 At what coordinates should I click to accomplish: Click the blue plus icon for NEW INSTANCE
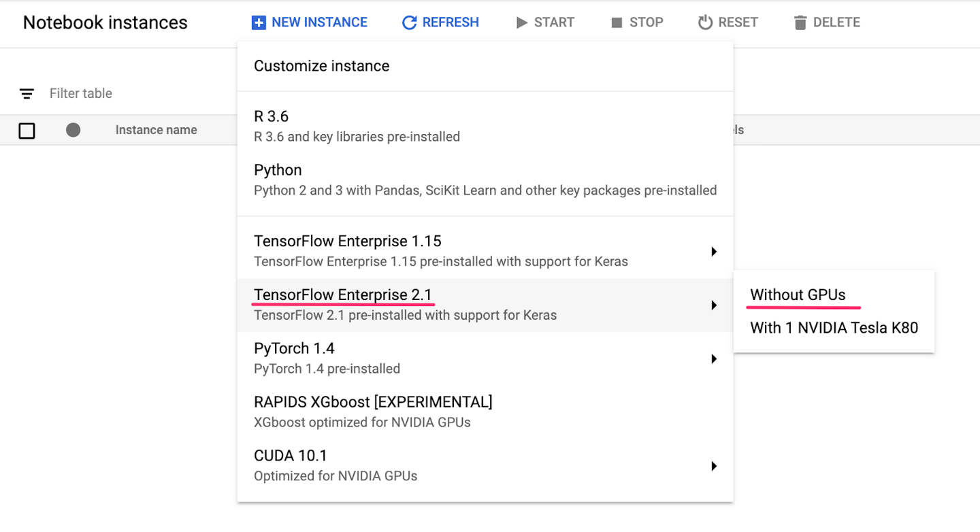259,22
